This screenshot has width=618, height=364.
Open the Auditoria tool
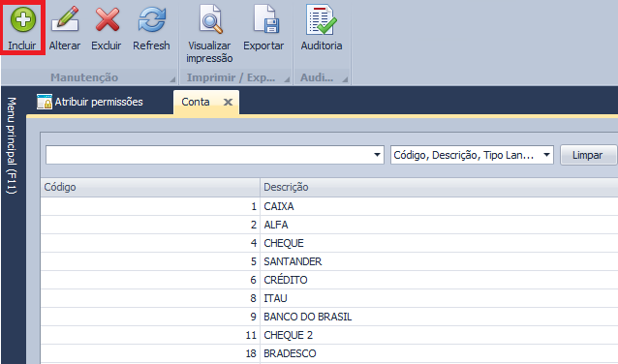tap(322, 28)
